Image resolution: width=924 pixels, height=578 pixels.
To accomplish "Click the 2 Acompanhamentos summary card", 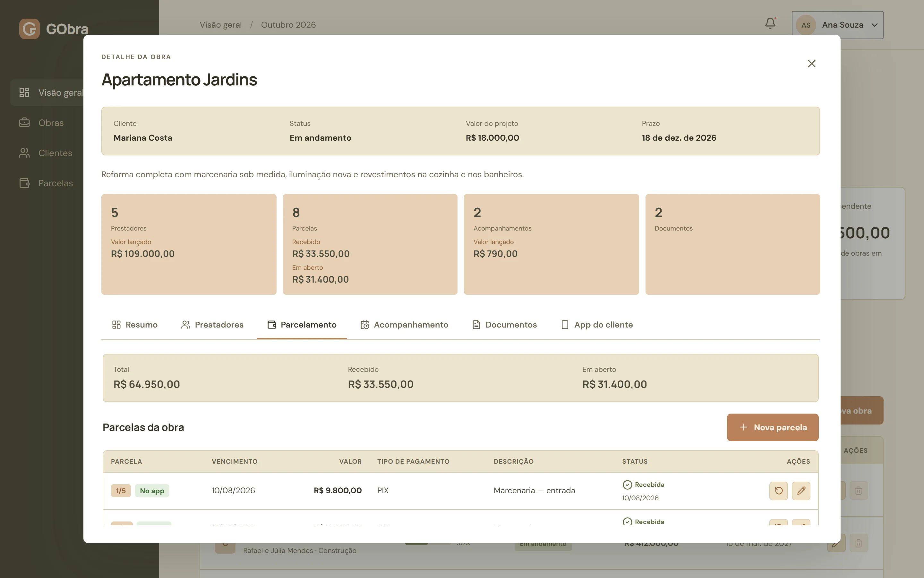I will (x=551, y=244).
